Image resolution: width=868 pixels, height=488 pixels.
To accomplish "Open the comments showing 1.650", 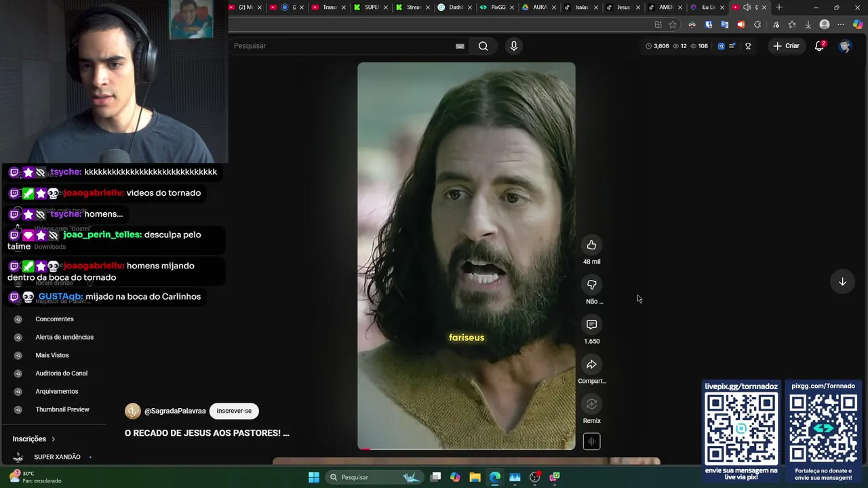I will coord(591,325).
